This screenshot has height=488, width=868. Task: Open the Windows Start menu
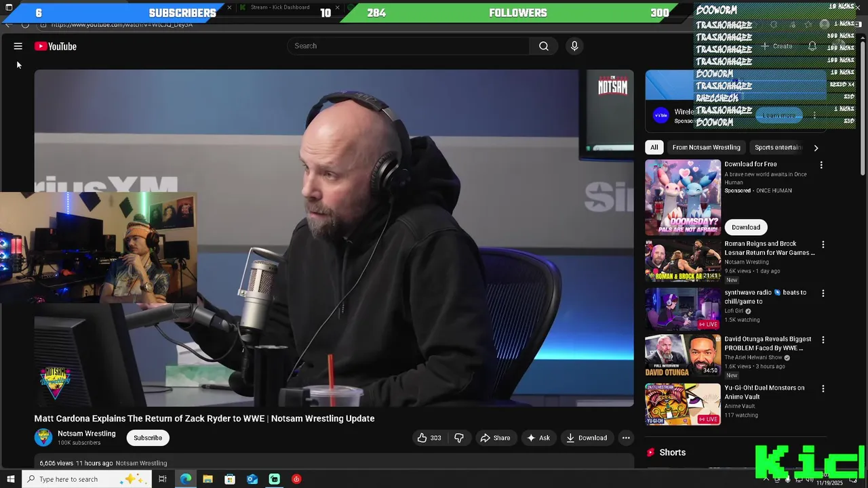point(10,479)
